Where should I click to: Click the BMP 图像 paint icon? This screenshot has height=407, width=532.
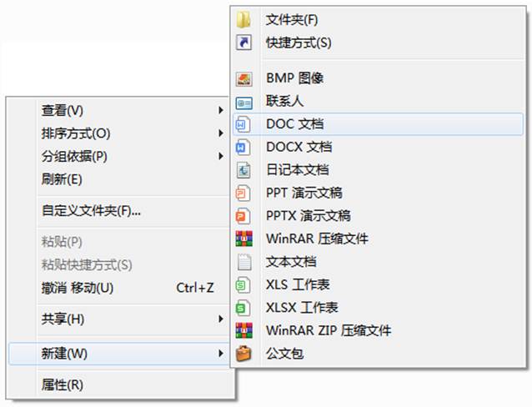pyautogui.click(x=244, y=79)
